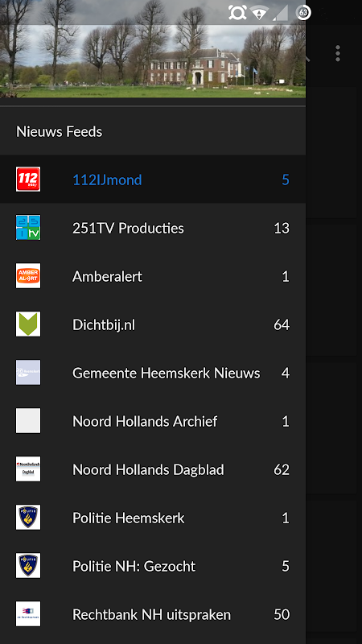Tap the 112IJmond red feed icon

28,179
